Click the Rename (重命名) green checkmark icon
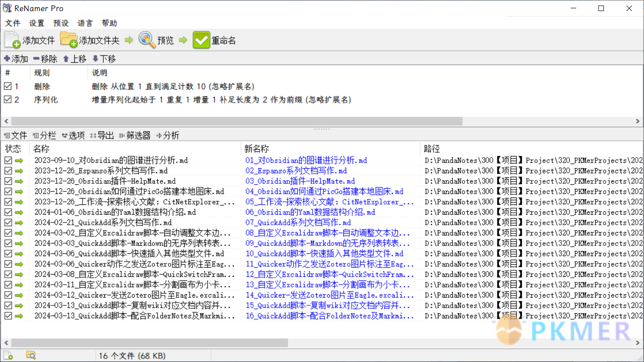The height and width of the screenshot is (362, 644). click(x=201, y=40)
